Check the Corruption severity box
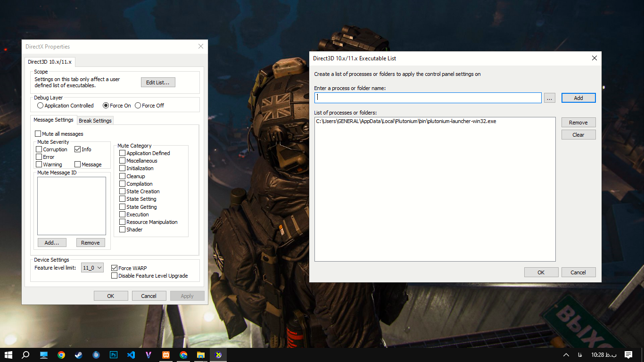Image resolution: width=644 pixels, height=362 pixels. [x=39, y=149]
